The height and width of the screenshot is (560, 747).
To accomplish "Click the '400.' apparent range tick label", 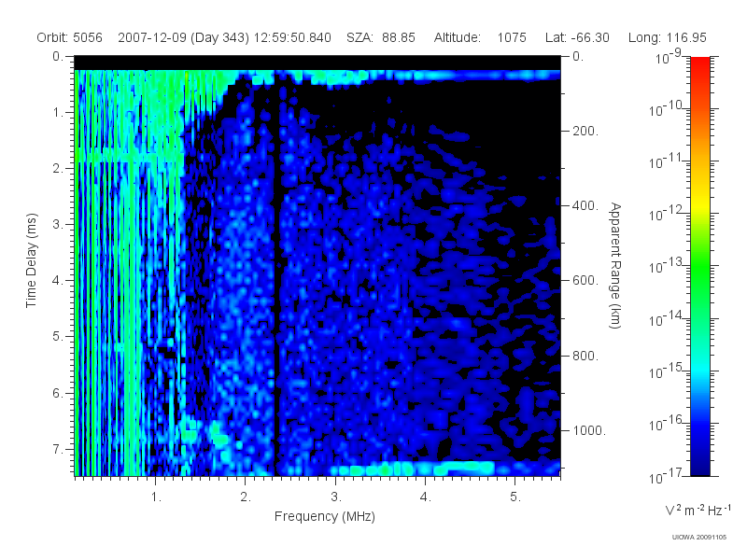I will [x=585, y=205].
